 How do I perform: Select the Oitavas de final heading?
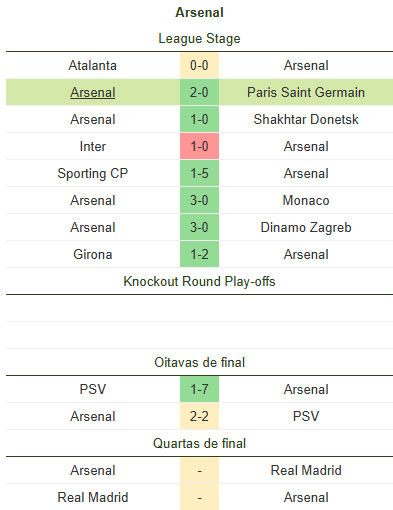click(x=199, y=362)
